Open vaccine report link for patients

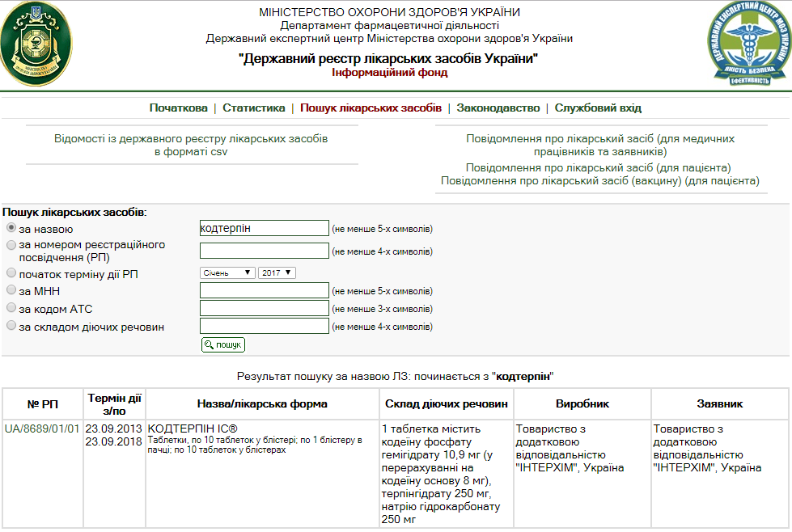point(600,180)
